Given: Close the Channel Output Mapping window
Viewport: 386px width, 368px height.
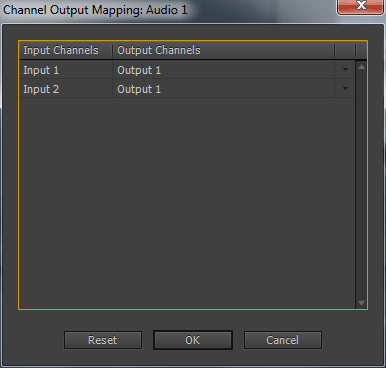Looking at the screenshot, I should [x=361, y=6].
